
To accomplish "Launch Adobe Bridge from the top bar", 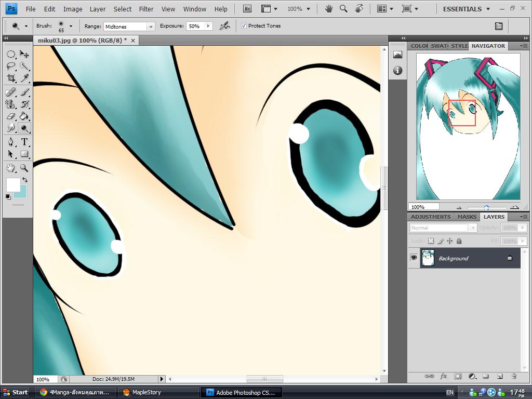I will pos(247,9).
